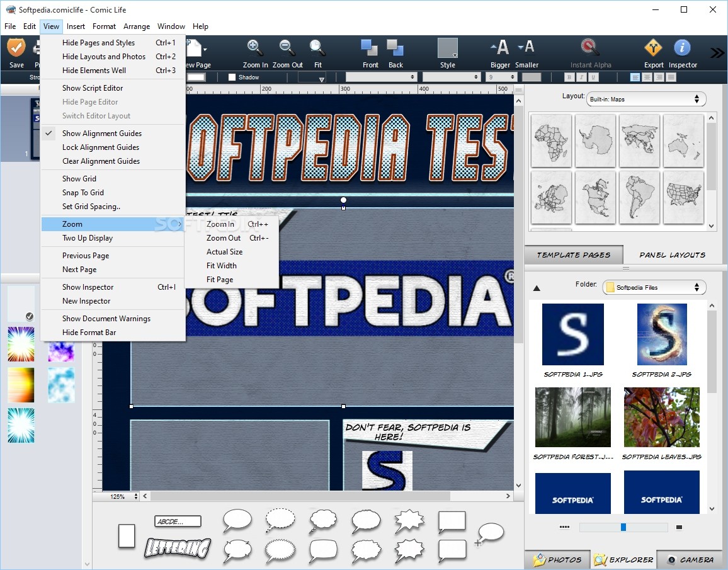Viewport: 728px width, 570px height.
Task: Select the Softpedia Forest photo thumbnail
Action: tap(573, 418)
